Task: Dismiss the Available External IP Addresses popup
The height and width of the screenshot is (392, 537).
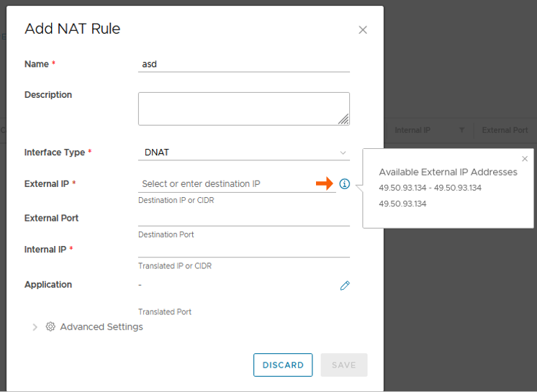Action: click(x=525, y=159)
